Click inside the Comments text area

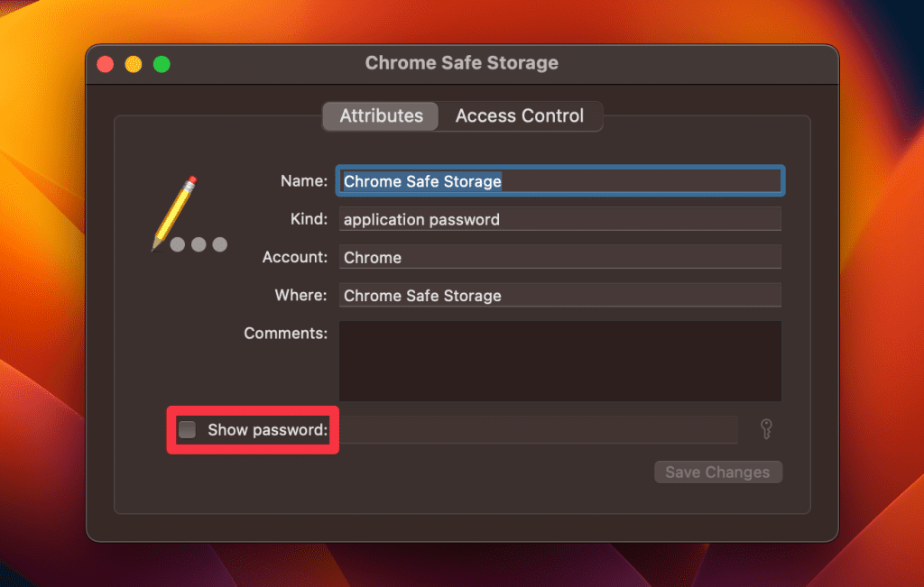click(559, 361)
